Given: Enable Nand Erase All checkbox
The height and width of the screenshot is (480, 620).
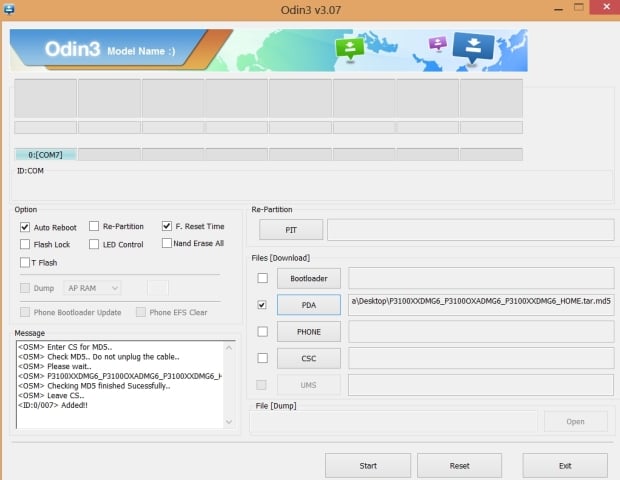Looking at the screenshot, I should (x=166, y=243).
